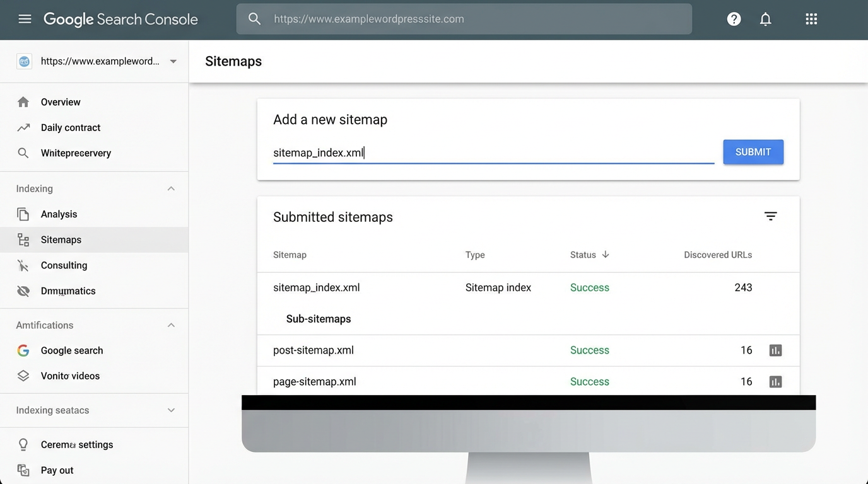Toggle Status column sort arrow

[x=604, y=255]
